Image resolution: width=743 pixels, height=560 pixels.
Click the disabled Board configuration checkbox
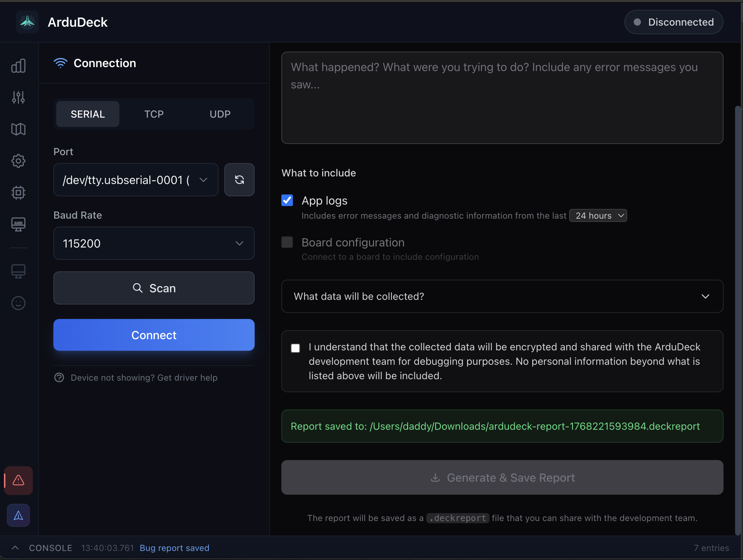click(x=287, y=242)
